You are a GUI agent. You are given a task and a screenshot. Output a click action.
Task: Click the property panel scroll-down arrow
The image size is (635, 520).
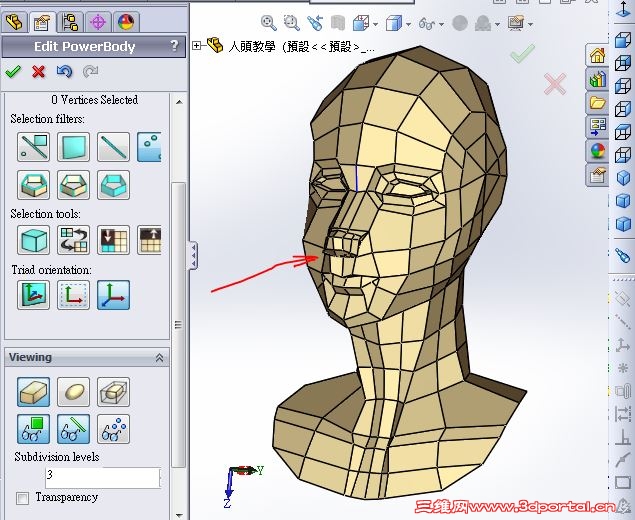pos(179,515)
